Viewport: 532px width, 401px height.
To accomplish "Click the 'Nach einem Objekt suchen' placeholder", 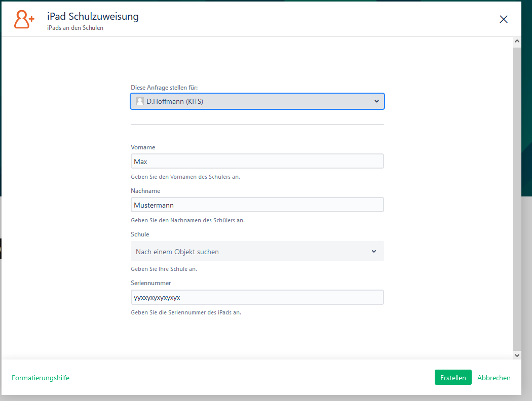I will [x=177, y=252].
